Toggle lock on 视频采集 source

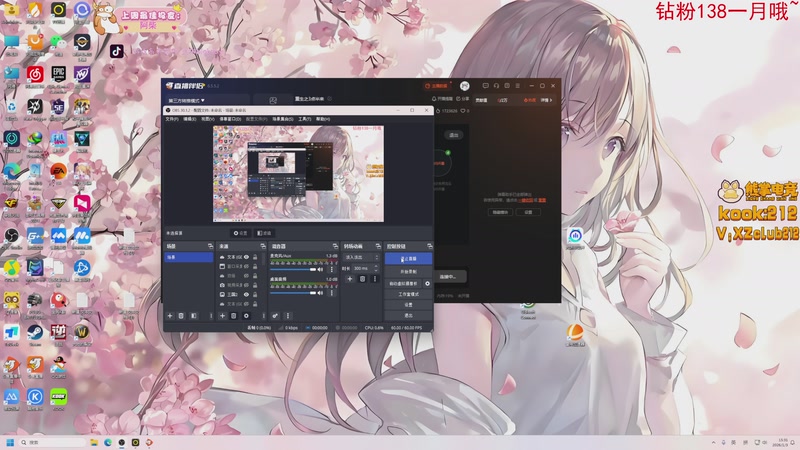(x=255, y=285)
